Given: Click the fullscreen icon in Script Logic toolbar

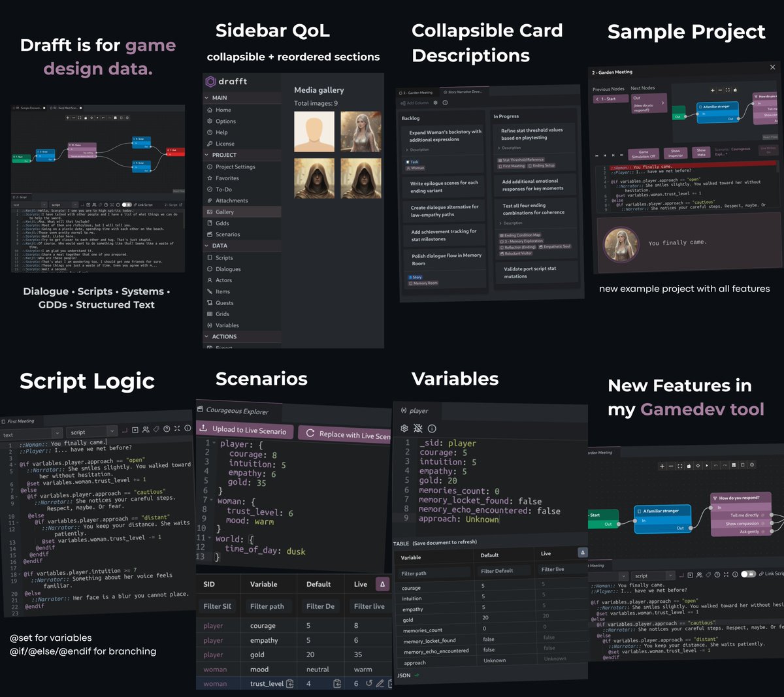Looking at the screenshot, I should (177, 429).
